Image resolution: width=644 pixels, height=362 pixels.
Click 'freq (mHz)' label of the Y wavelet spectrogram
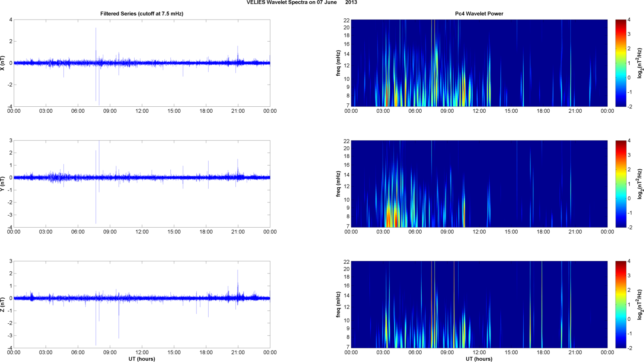tap(339, 184)
